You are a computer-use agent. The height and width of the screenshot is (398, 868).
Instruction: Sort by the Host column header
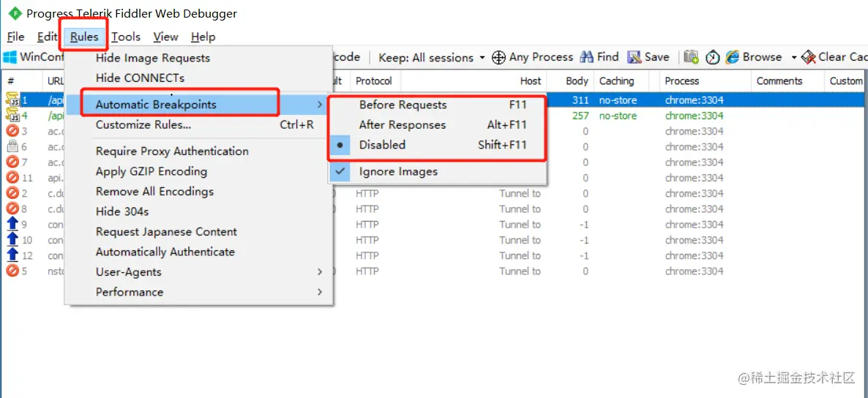474,80
